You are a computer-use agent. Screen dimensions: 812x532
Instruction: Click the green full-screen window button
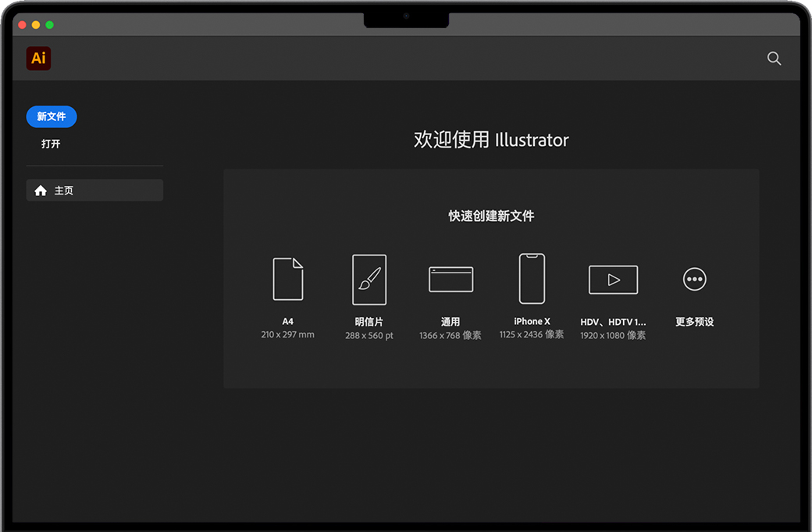click(49, 25)
